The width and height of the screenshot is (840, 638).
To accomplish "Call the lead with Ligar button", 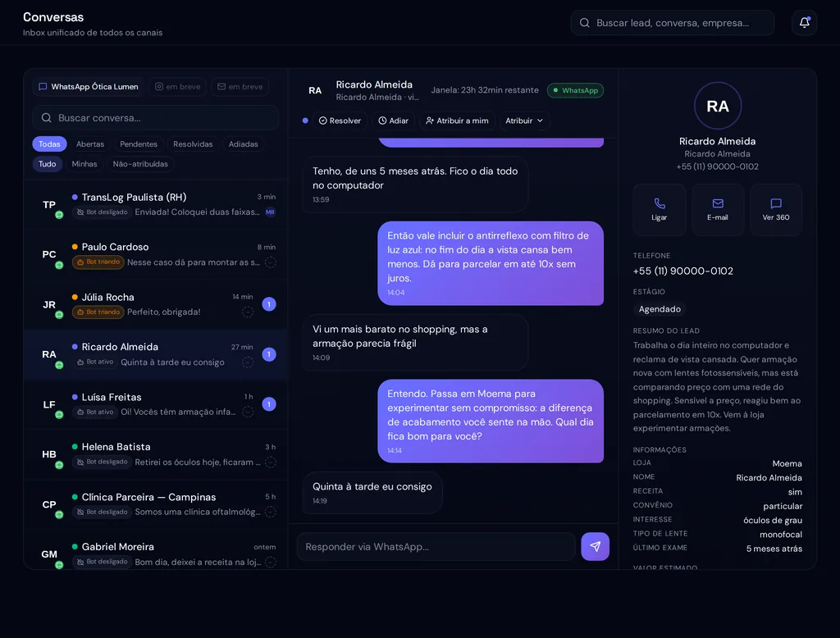I will tap(659, 209).
